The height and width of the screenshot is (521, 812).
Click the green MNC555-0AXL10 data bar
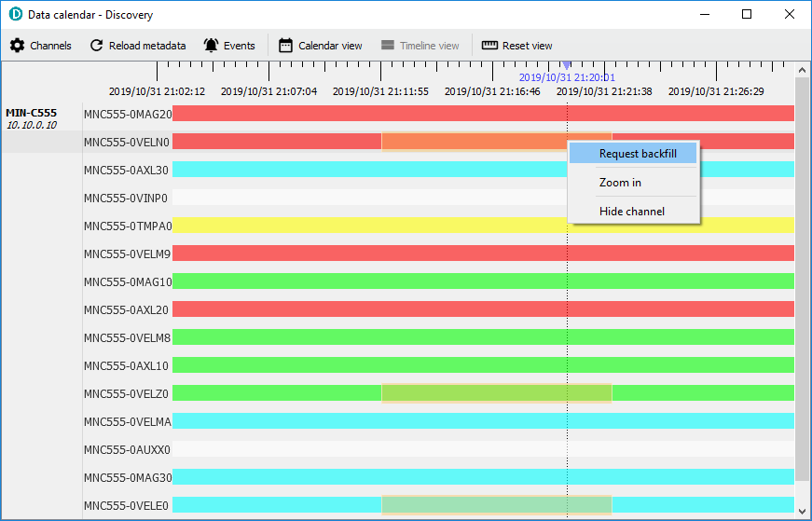point(483,365)
